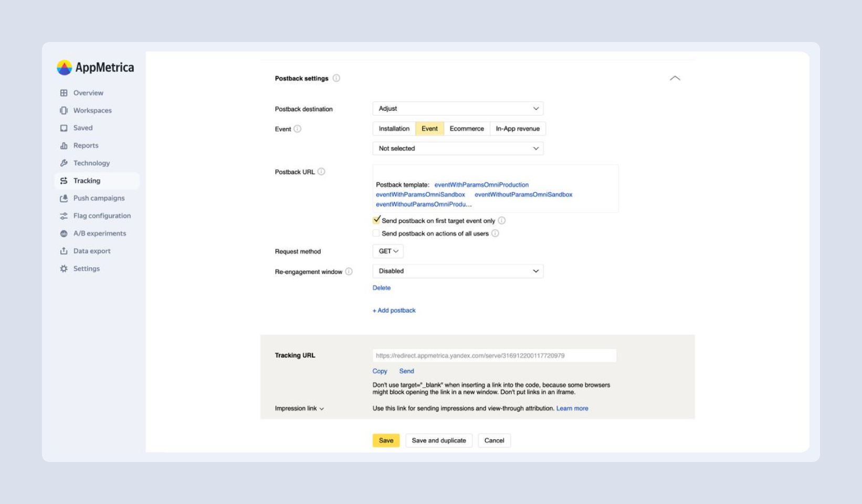862x504 pixels.
Task: Enable Send postback on actions of all users
Action: pyautogui.click(x=376, y=234)
